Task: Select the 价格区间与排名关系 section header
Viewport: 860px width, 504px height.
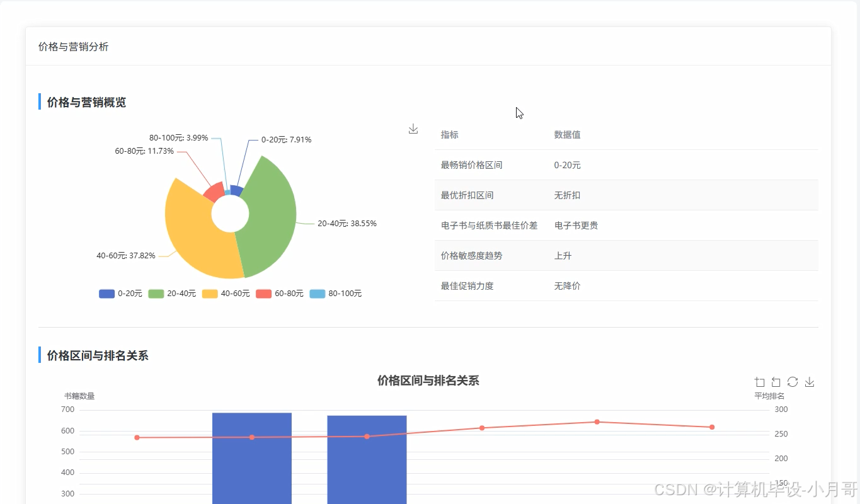Action: tap(96, 355)
